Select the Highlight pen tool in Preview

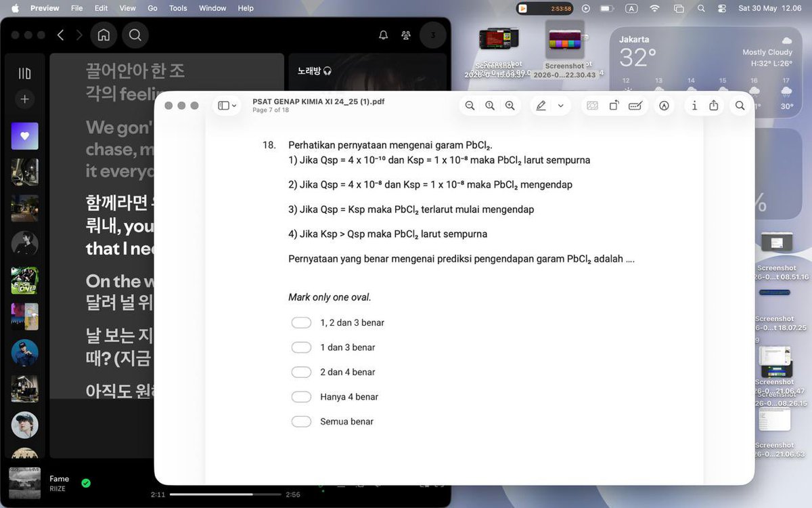[x=541, y=106]
